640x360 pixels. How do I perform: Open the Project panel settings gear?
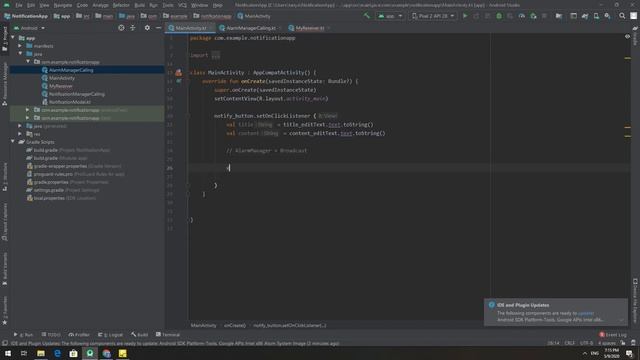click(x=147, y=28)
